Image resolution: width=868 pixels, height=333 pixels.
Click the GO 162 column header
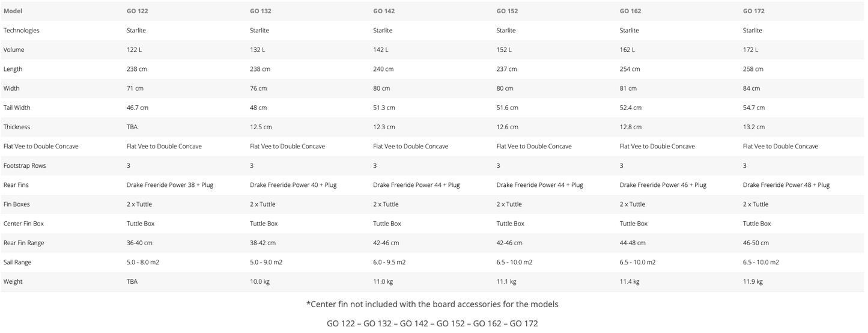point(631,11)
